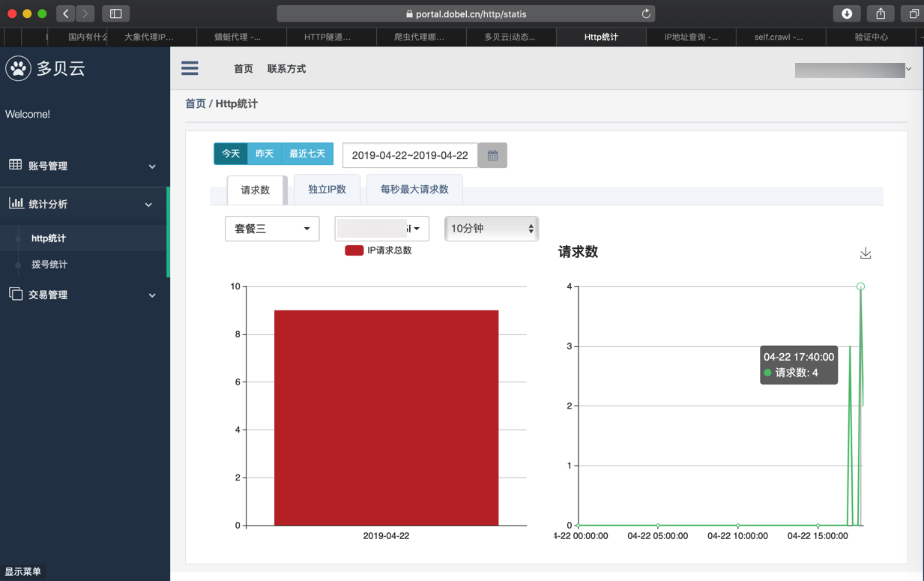Click the Safari back arrow
924x581 pixels.
(66, 13)
